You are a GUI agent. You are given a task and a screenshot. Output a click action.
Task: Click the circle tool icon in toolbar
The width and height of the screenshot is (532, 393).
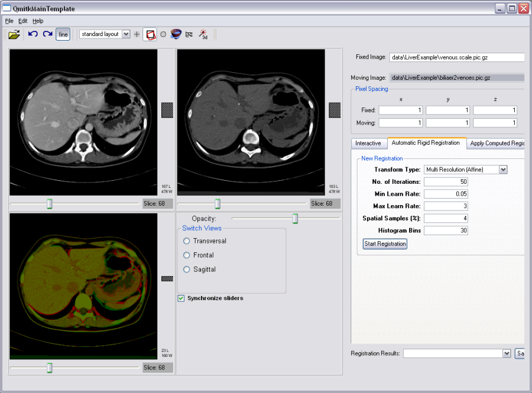tap(163, 34)
